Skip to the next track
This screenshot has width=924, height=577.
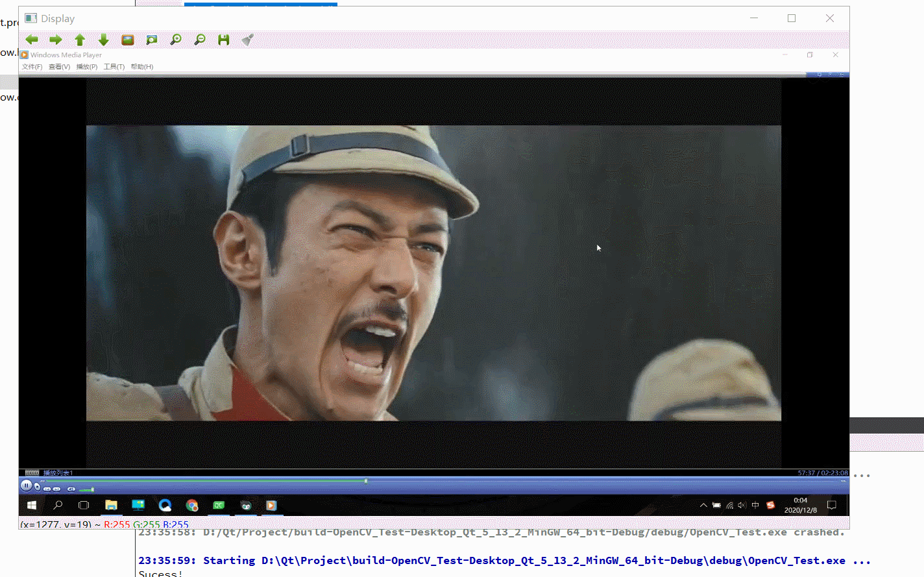[x=56, y=489]
